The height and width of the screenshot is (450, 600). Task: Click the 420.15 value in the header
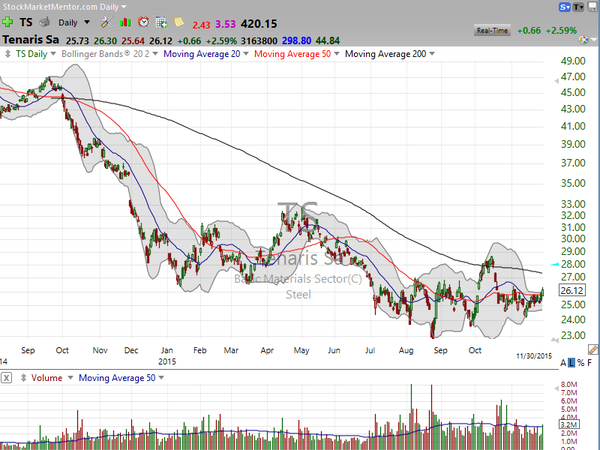pos(259,24)
